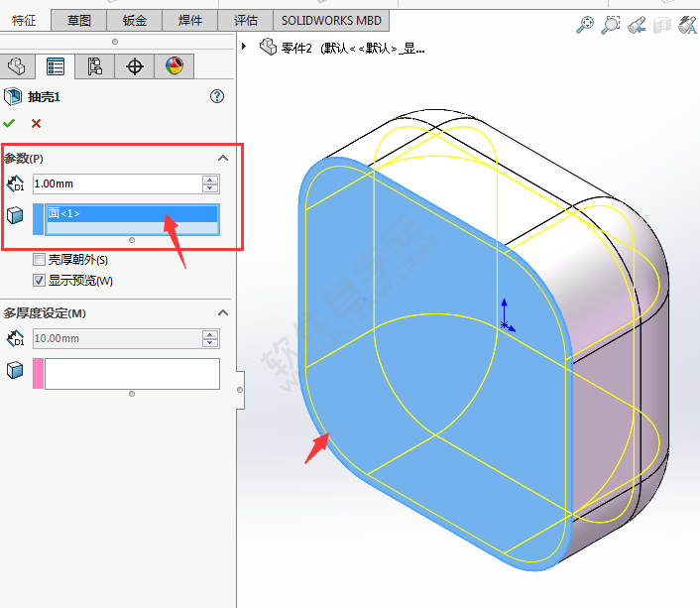Screen dimensions: 700x608
Task: Decrease the 1.00mm thickness value
Action: [x=210, y=188]
